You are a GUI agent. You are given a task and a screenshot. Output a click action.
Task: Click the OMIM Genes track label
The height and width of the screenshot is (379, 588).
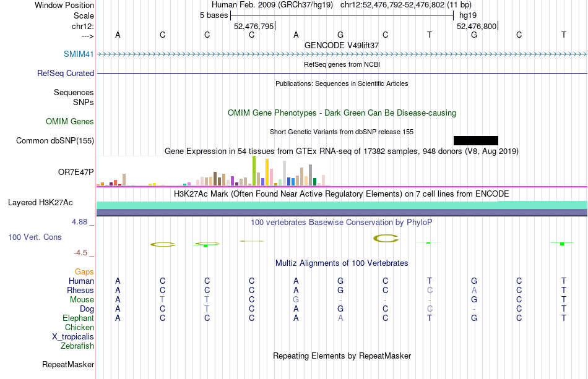point(69,121)
